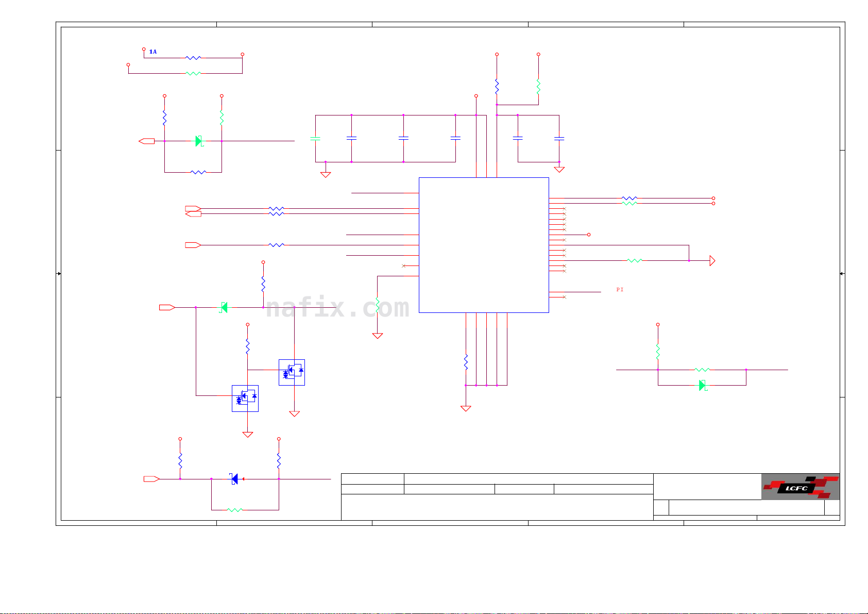This screenshot has width=868, height=614.
Task: Select the blue resistor on the IC's top-right output
Action: [x=629, y=198]
